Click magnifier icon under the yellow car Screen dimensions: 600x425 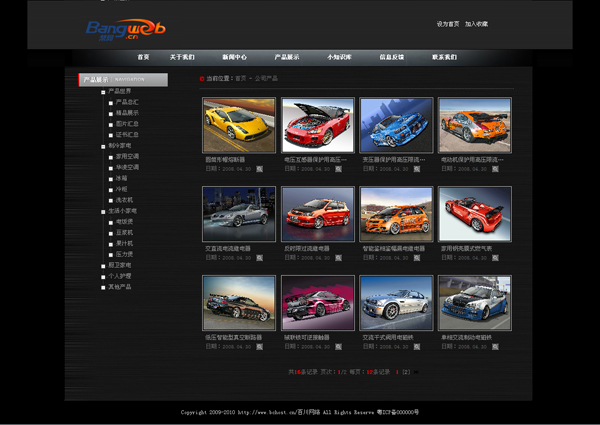click(259, 169)
